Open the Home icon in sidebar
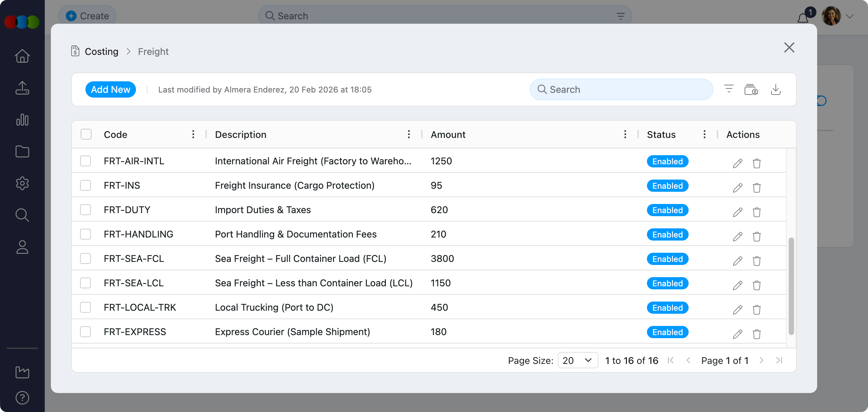The height and width of the screenshot is (412, 868). pos(22,56)
